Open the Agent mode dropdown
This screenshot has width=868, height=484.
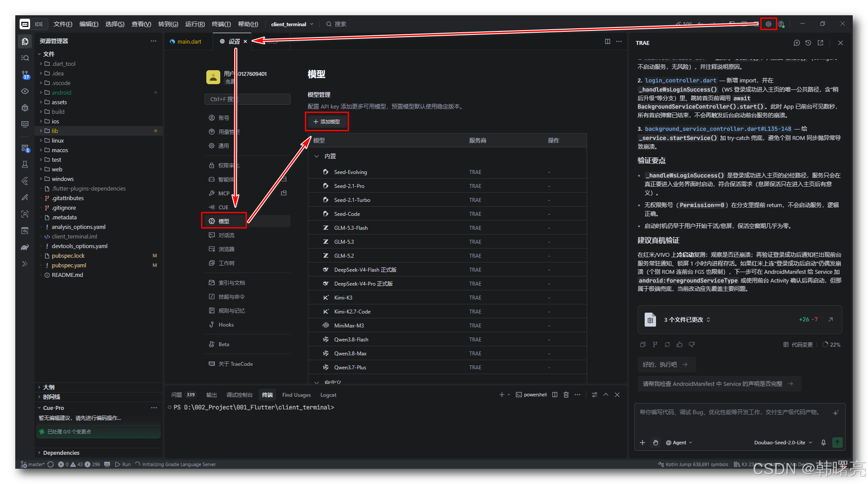(679, 443)
